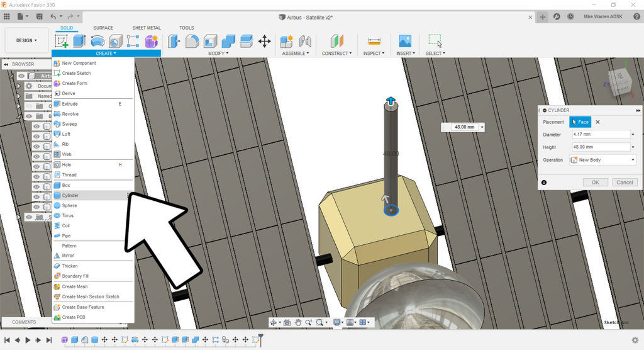Image resolution: width=644 pixels, height=350 pixels.
Task: Open the data panel grid icon
Action: tap(6, 16)
